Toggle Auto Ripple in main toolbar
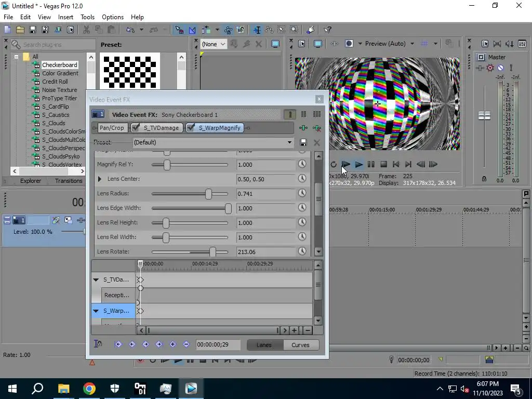This screenshot has height=399, width=532. (206, 30)
